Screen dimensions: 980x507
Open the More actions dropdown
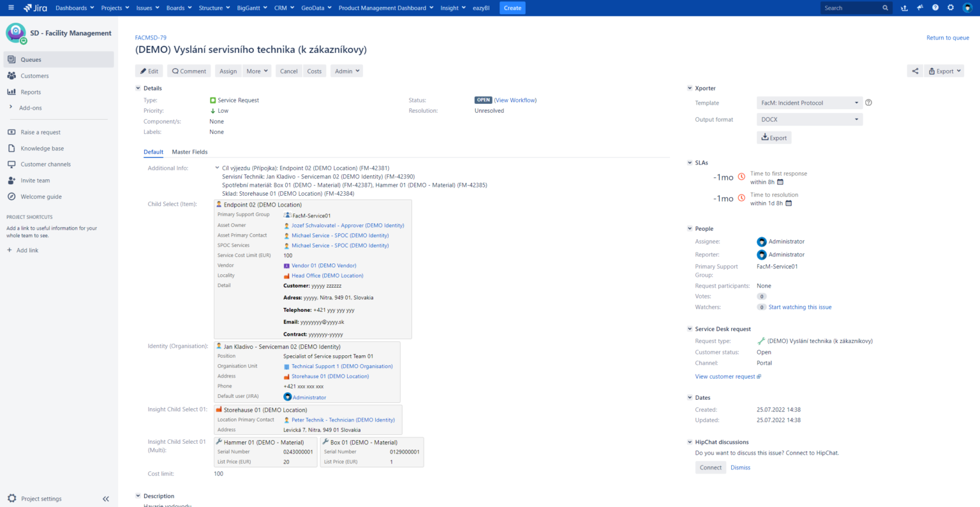click(257, 71)
